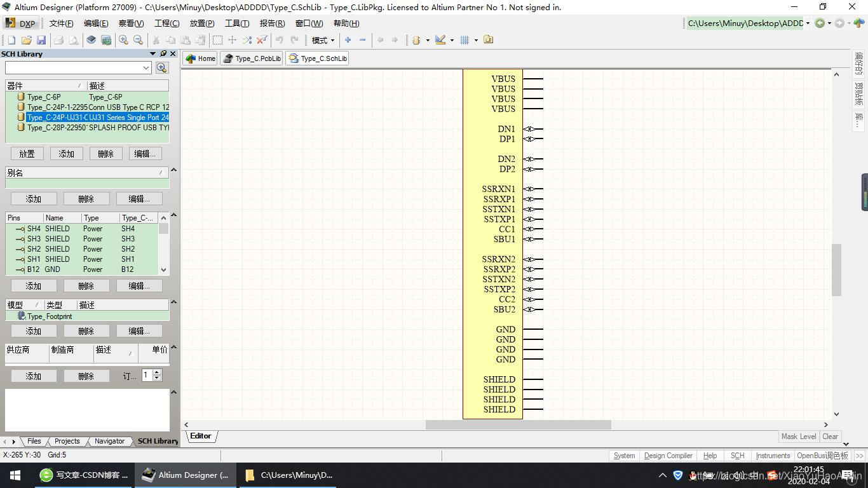The height and width of the screenshot is (488, 868).
Task: Click 编辑... button under the component list
Action: [x=145, y=154]
